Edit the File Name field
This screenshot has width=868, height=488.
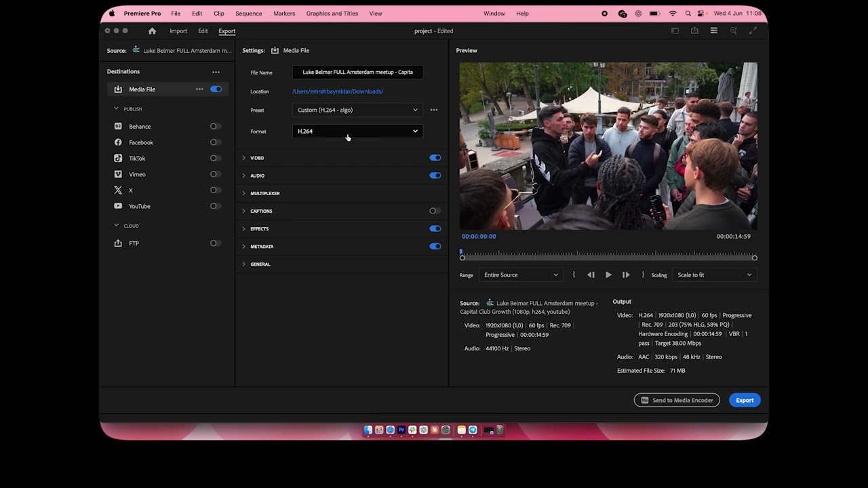click(357, 72)
